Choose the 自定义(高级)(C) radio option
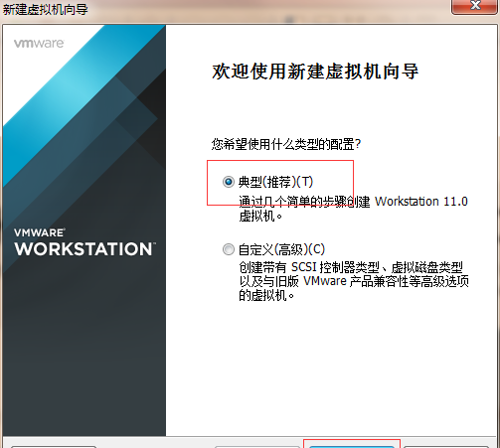Image resolution: width=500 pixels, height=448 pixels. 229,249
